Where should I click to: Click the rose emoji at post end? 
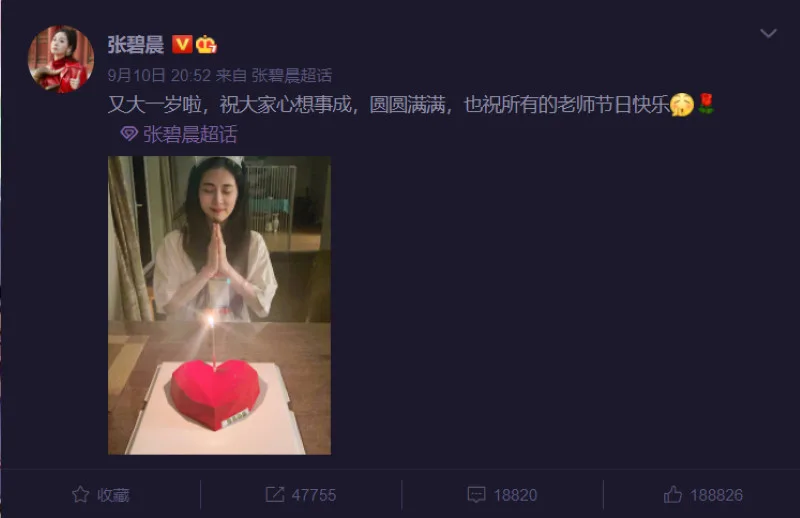click(x=706, y=104)
